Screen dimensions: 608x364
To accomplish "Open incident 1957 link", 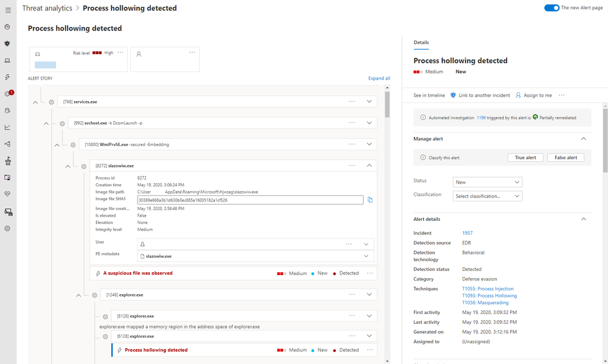I will coord(467,233).
